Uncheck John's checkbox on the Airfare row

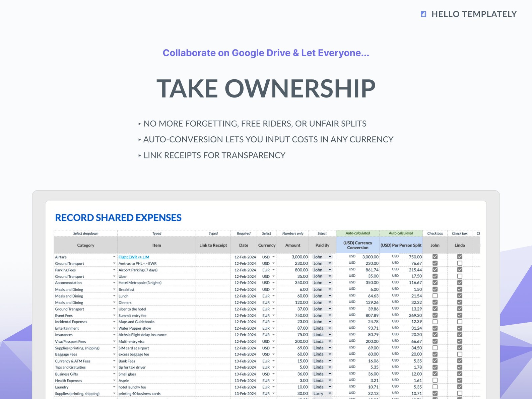pyautogui.click(x=435, y=257)
